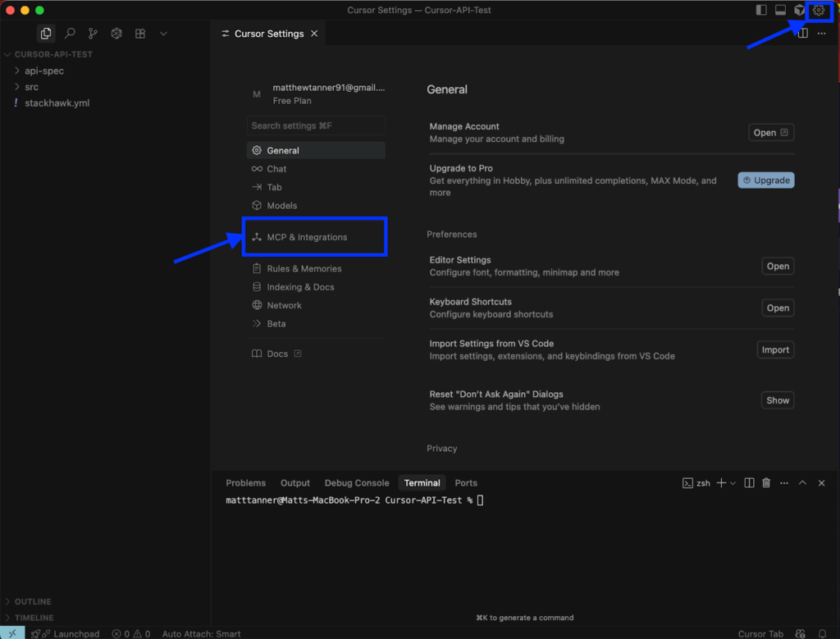Split the editor right
The width and height of the screenshot is (840, 639).
click(x=802, y=33)
